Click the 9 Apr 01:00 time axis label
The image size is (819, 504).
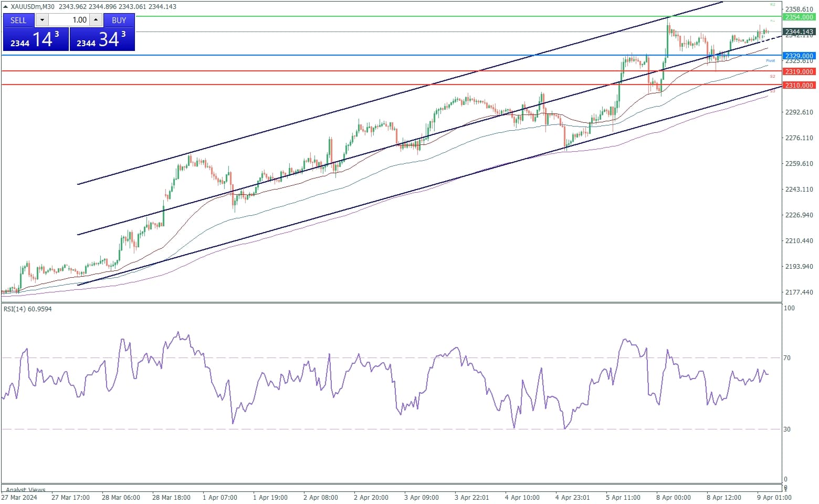tap(774, 498)
